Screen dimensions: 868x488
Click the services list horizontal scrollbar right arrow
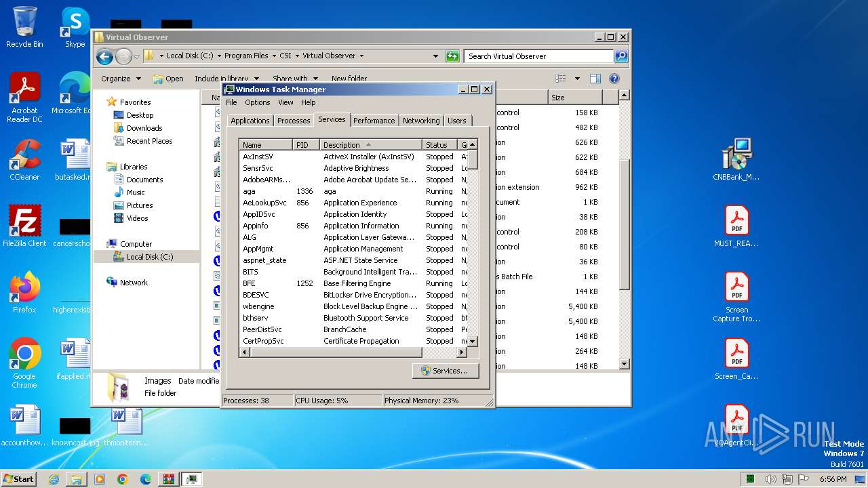(462, 352)
